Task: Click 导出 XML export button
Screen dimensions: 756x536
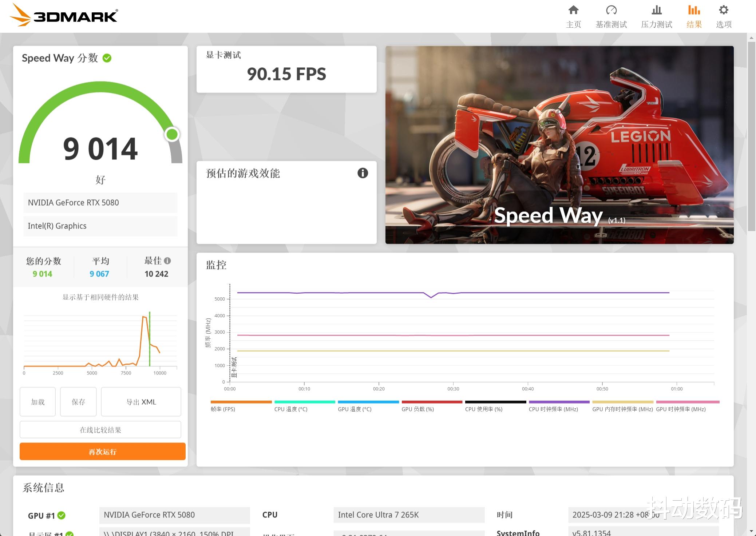Action: tap(141, 402)
